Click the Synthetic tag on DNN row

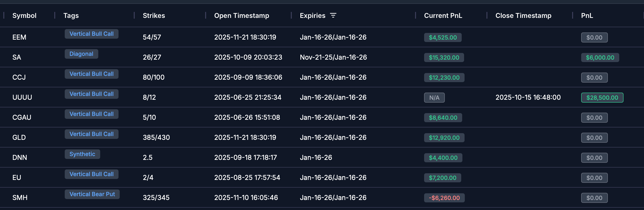click(82, 154)
